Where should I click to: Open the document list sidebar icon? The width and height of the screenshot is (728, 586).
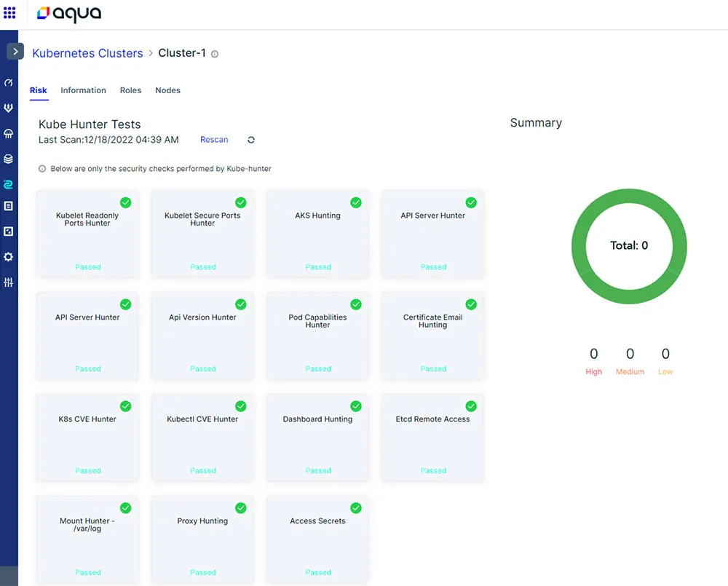click(x=8, y=206)
